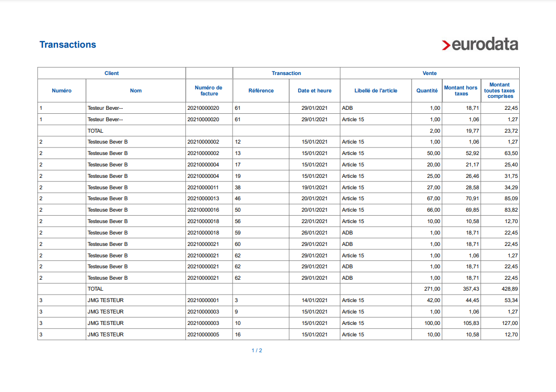Click the Quantité column header
556x392 pixels.
pyautogui.click(x=427, y=91)
